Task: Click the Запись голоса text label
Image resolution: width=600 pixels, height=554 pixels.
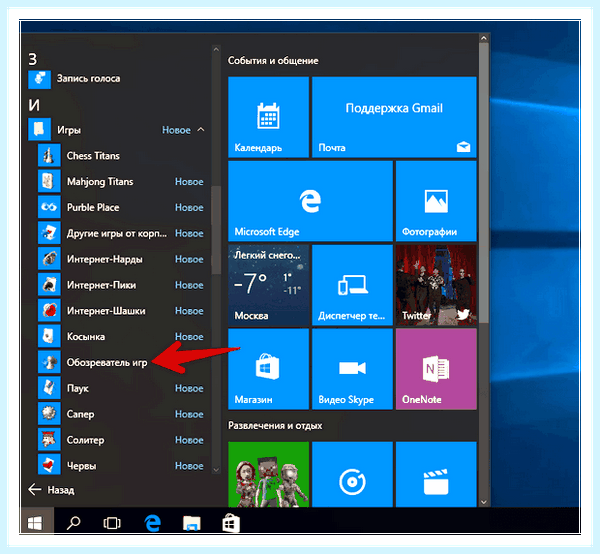Action: [88, 79]
